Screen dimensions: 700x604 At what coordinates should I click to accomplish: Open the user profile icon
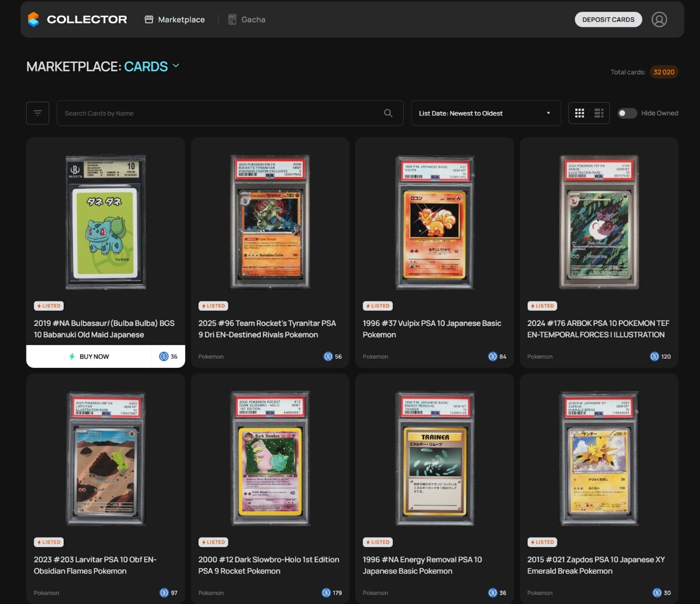[x=659, y=20]
